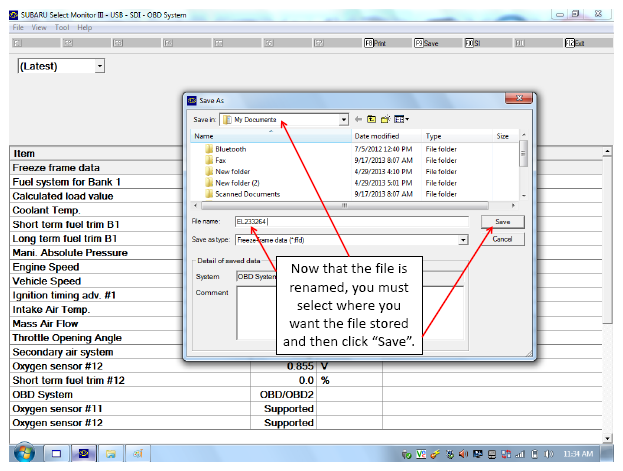This screenshot has width=623, height=471.
Task: Expand the Save as type dropdown
Action: click(x=463, y=240)
